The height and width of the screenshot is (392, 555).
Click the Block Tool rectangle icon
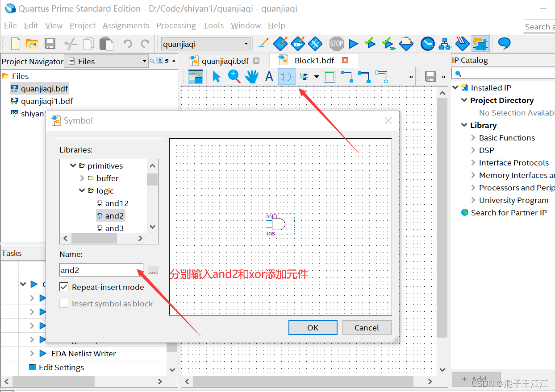click(x=330, y=77)
